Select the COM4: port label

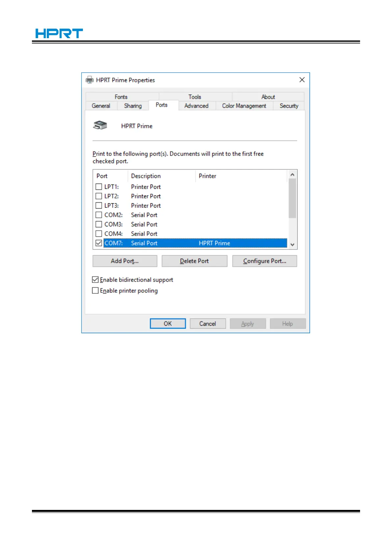click(x=114, y=234)
